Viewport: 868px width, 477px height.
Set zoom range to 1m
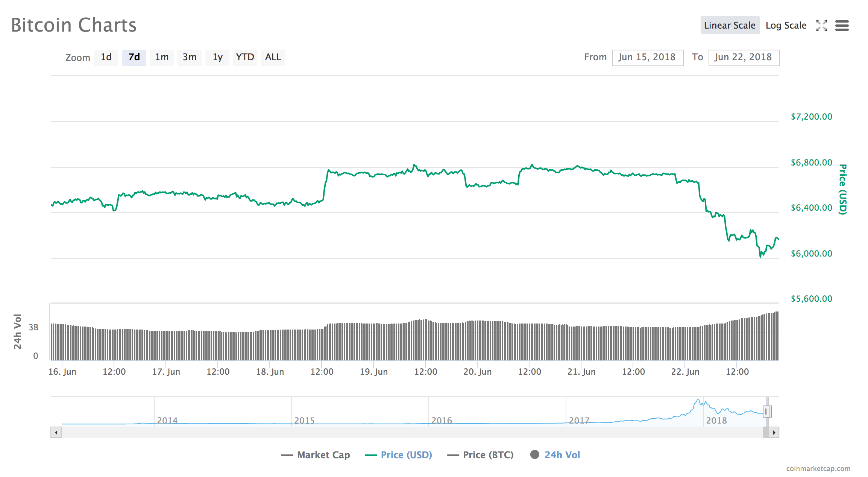(x=162, y=58)
